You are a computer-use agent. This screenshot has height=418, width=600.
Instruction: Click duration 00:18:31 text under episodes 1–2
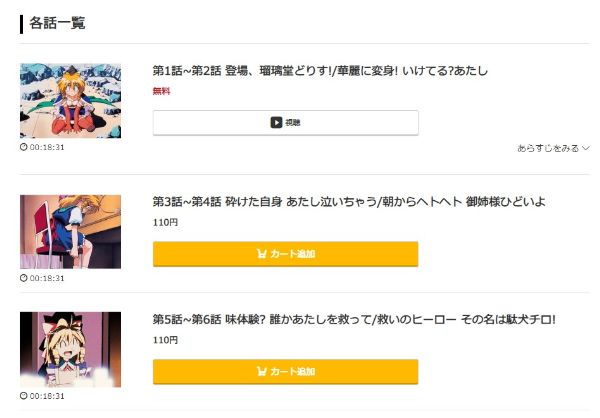pos(47,147)
